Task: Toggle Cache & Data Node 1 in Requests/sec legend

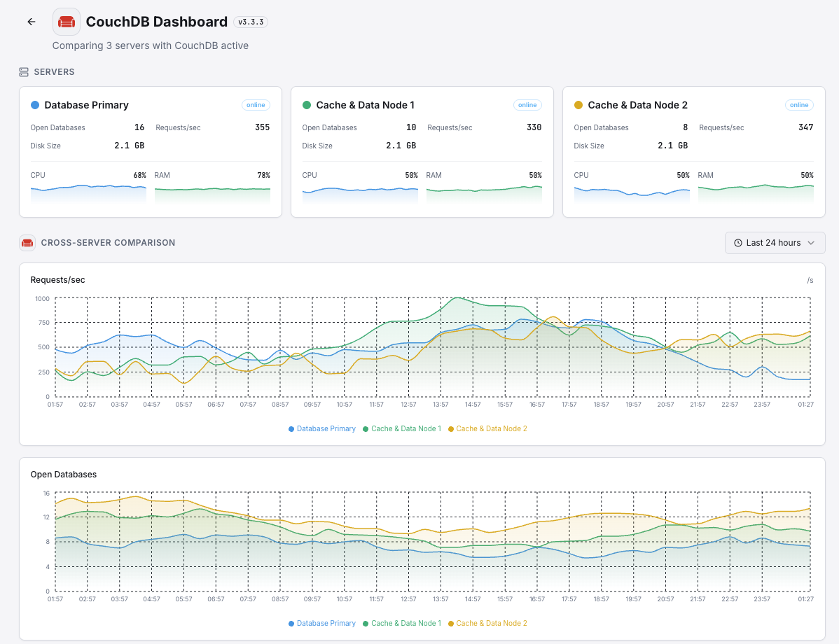Action: tap(402, 428)
